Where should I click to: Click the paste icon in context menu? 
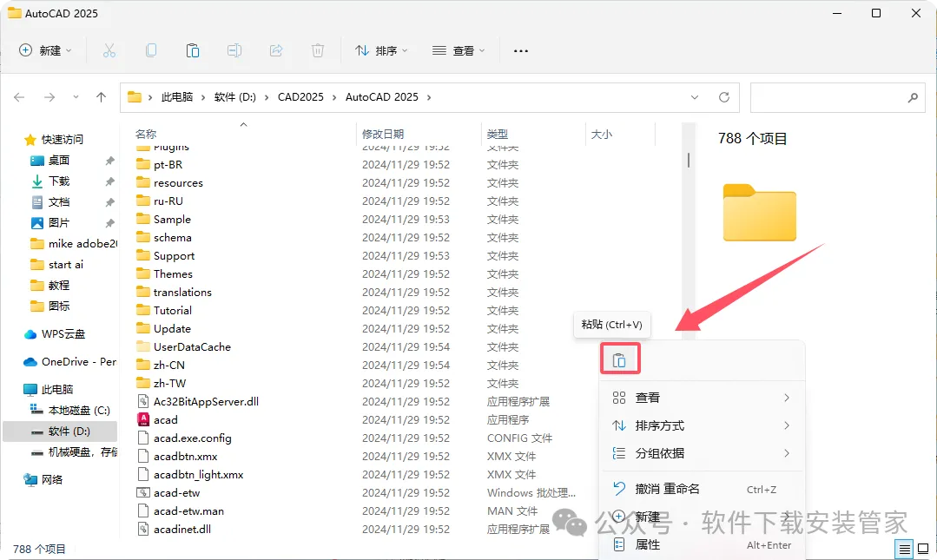(620, 359)
